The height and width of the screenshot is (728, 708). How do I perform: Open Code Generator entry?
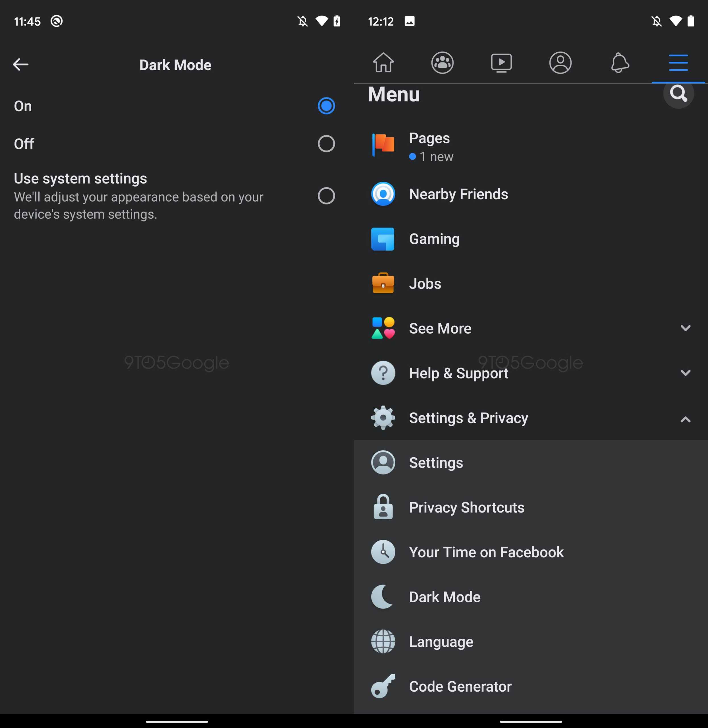531,686
